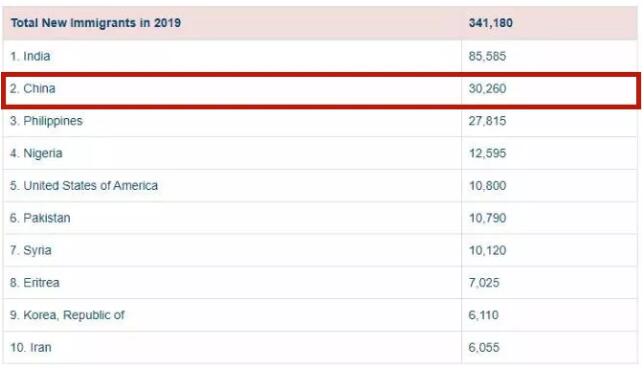Click the '3. Philippines' row label
Viewport: 644px width, 369px height.
click(x=46, y=121)
